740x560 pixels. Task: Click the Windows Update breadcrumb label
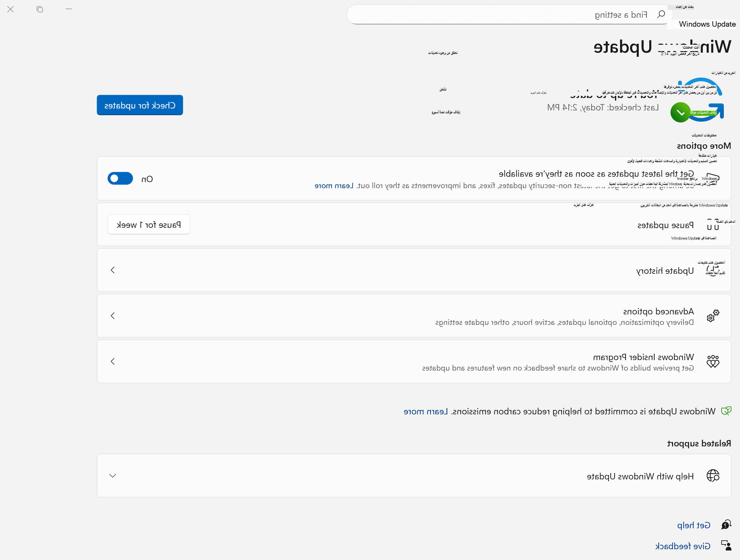[707, 24]
